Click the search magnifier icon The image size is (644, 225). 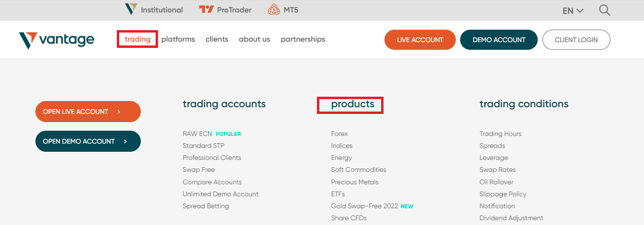click(605, 10)
